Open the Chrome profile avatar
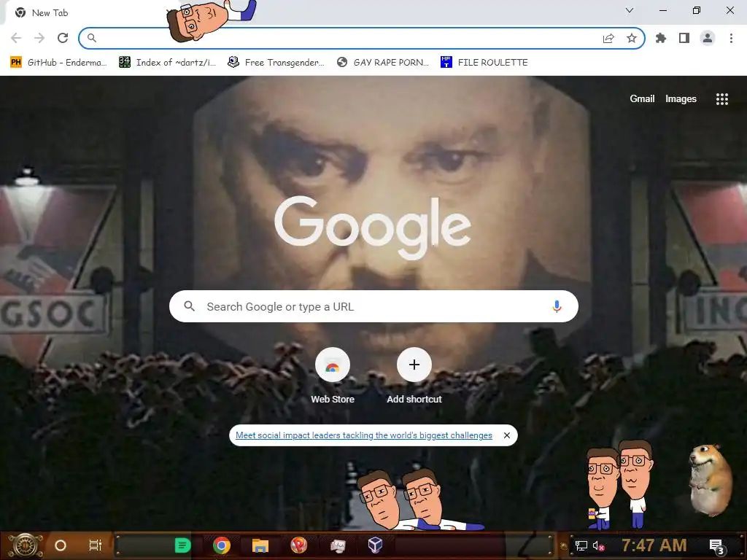 (x=708, y=38)
